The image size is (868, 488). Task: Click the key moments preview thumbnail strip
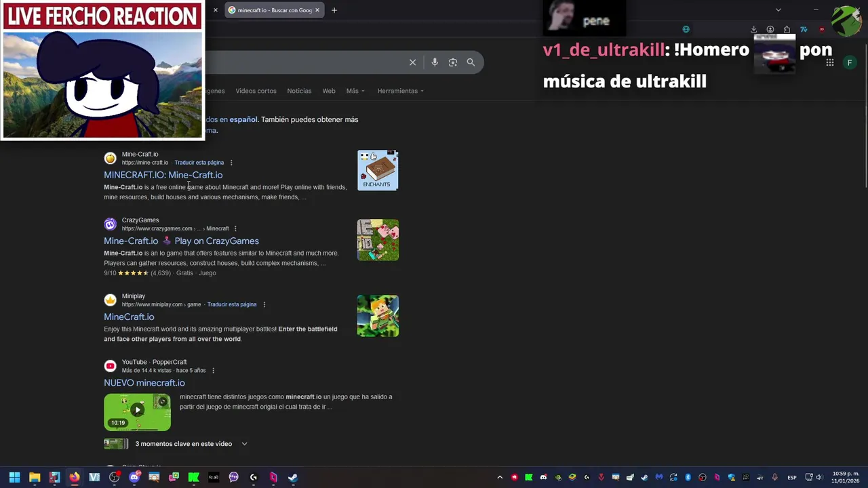pos(116,444)
